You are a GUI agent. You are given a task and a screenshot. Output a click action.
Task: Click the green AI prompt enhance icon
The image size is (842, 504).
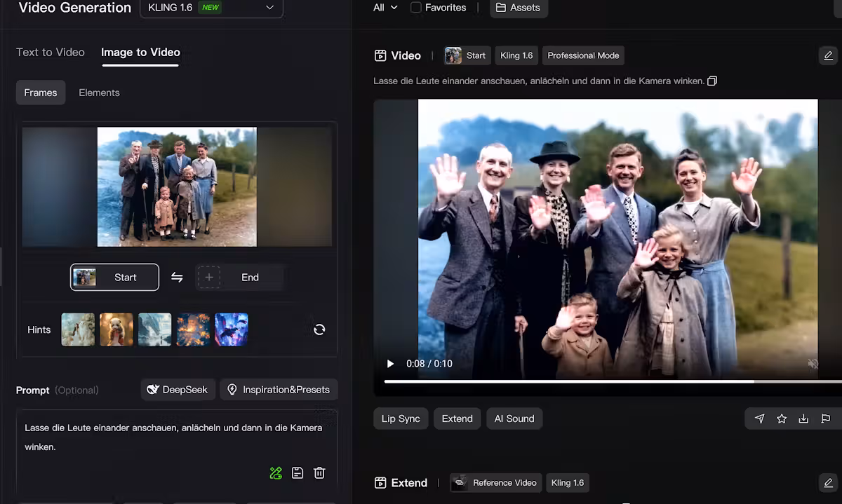point(276,472)
